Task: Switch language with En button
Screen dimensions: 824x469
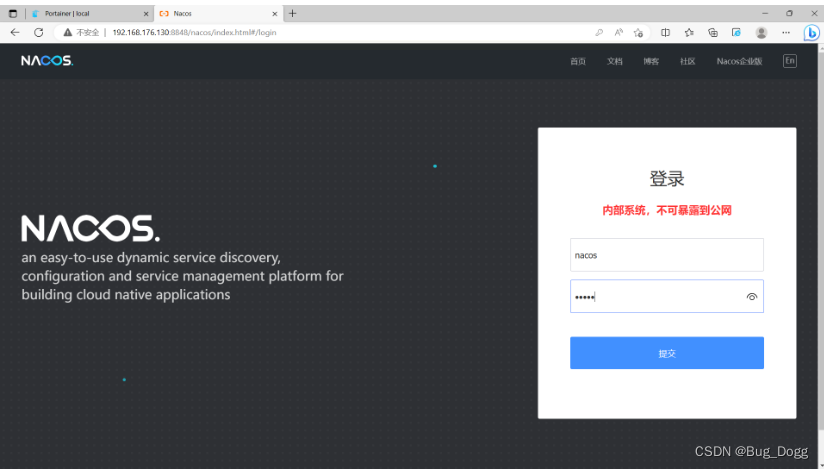Action: point(789,61)
